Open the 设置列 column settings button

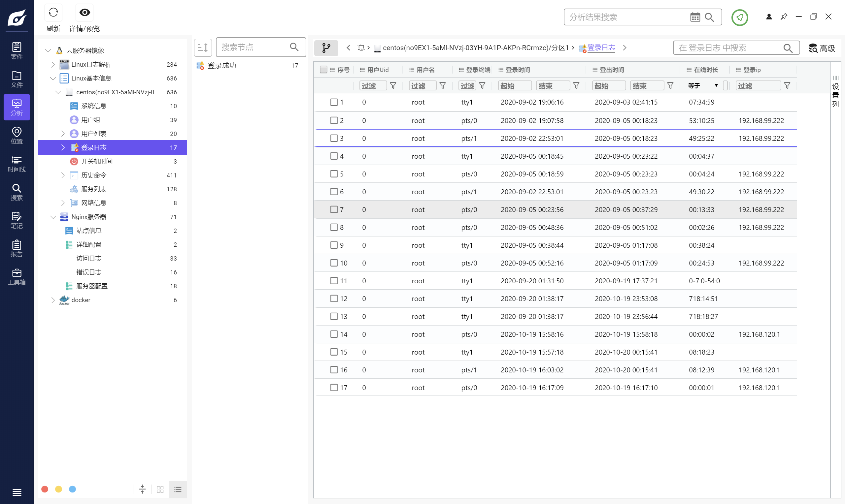pos(835,92)
